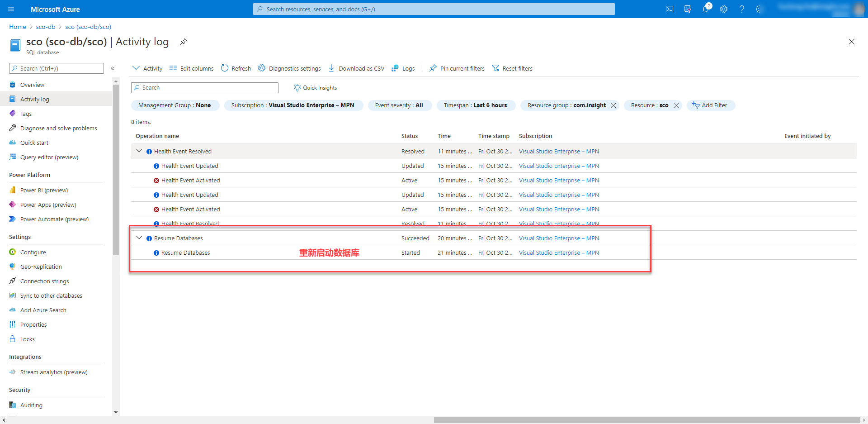Open Directory and subscription filter icon

pos(688,9)
